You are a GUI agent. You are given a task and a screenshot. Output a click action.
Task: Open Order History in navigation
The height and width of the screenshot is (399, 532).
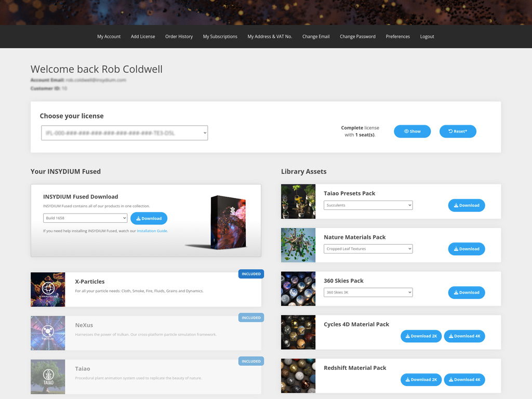pos(179,36)
